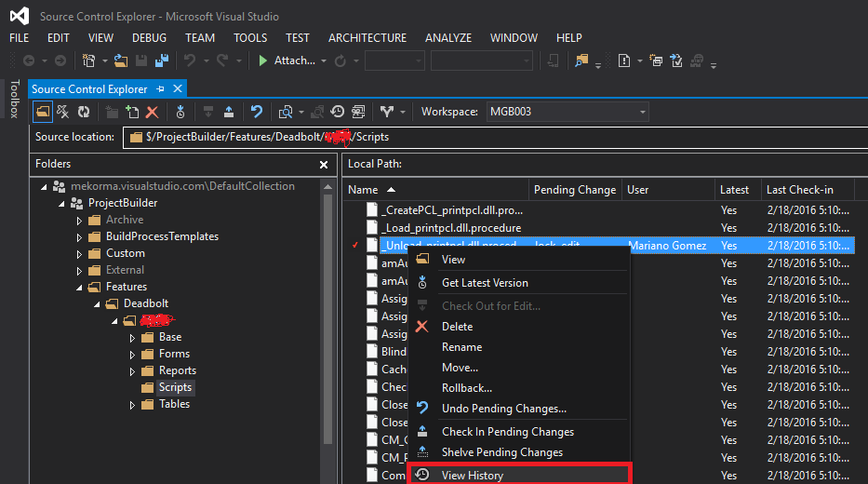The image size is (868, 484).
Task: Expand the BuildProcessTemplates folder
Action: click(x=79, y=237)
